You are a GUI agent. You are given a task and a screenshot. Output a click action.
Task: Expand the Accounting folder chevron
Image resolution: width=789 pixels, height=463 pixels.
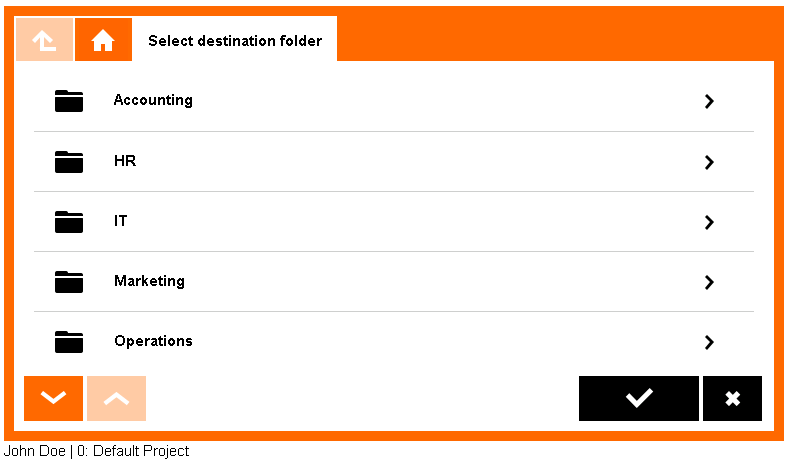709,101
